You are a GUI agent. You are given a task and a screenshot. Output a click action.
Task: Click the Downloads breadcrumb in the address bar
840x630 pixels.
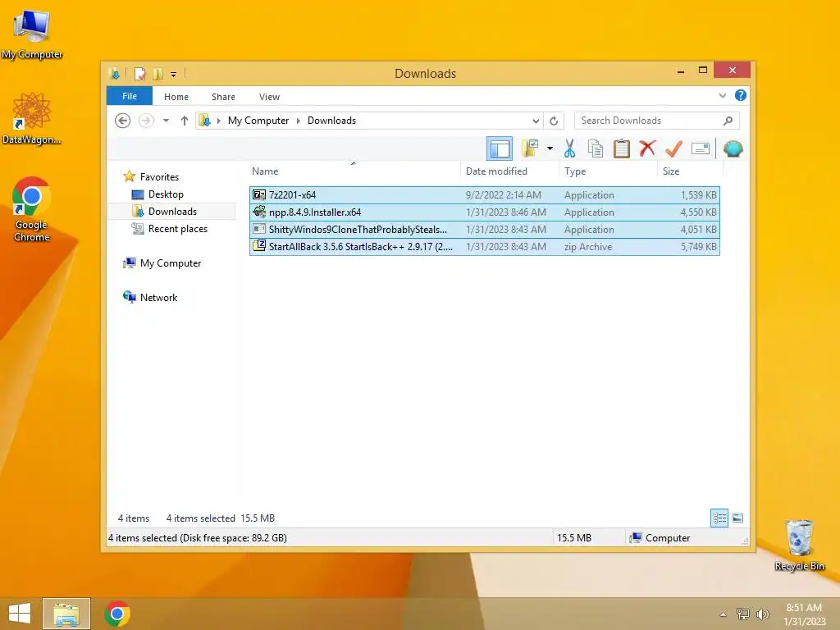point(331,121)
